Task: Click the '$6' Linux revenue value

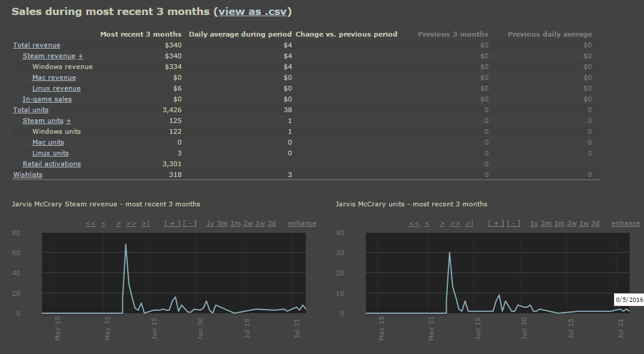Action: (177, 88)
